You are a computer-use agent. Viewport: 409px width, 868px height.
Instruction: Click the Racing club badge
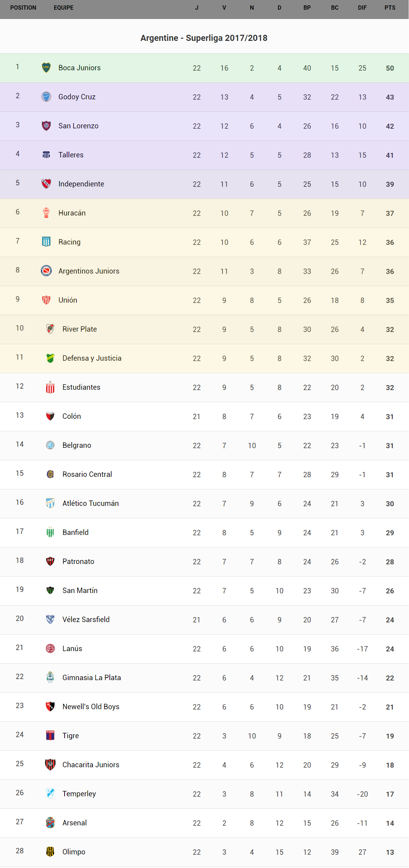(x=46, y=242)
